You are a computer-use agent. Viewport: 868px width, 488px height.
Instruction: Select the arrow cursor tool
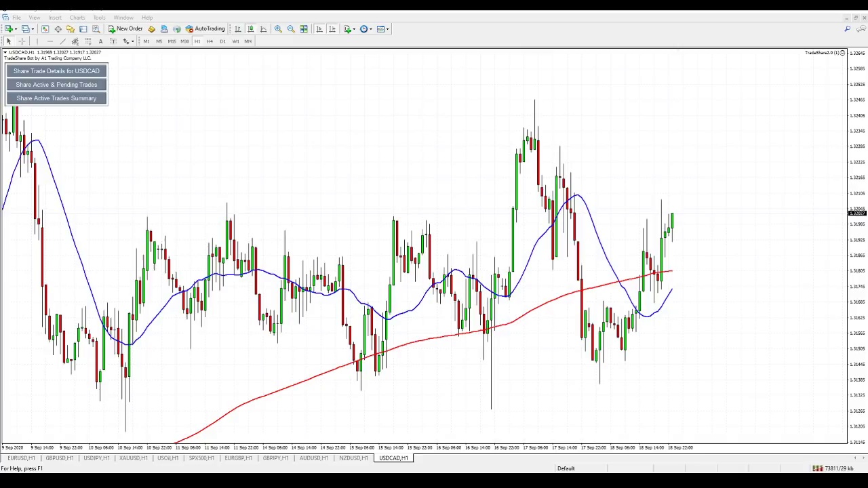pyautogui.click(x=9, y=41)
